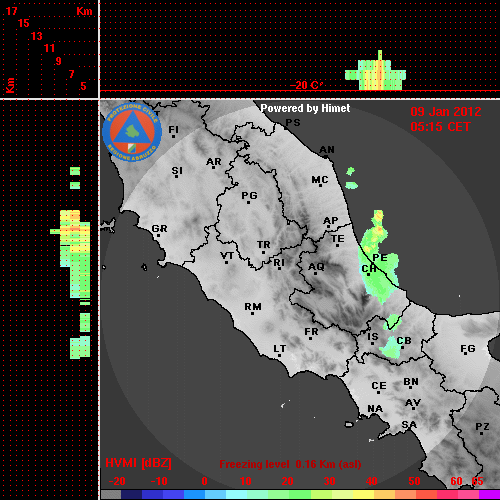Screen dimensions: 500x500
Task: Click the GR city label
Action: click(x=159, y=229)
